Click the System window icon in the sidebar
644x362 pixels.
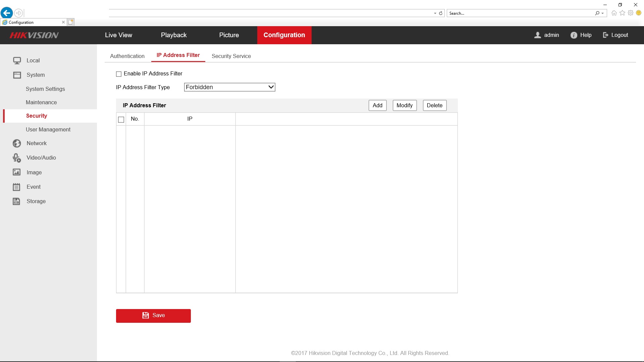click(17, 75)
